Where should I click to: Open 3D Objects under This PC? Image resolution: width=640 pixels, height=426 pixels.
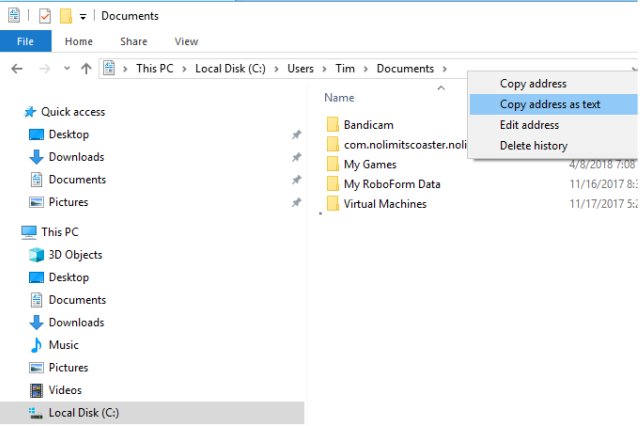click(75, 255)
